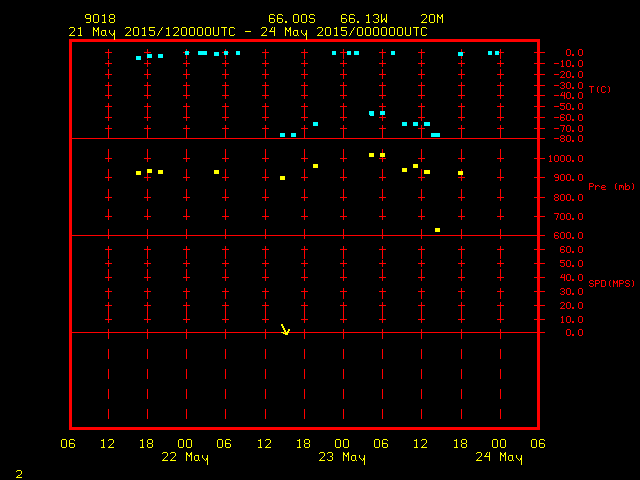Viewport: 640px width, 480px height.
Task: Click the SPD(MPS) wind speed axis label
Action: (x=611, y=283)
